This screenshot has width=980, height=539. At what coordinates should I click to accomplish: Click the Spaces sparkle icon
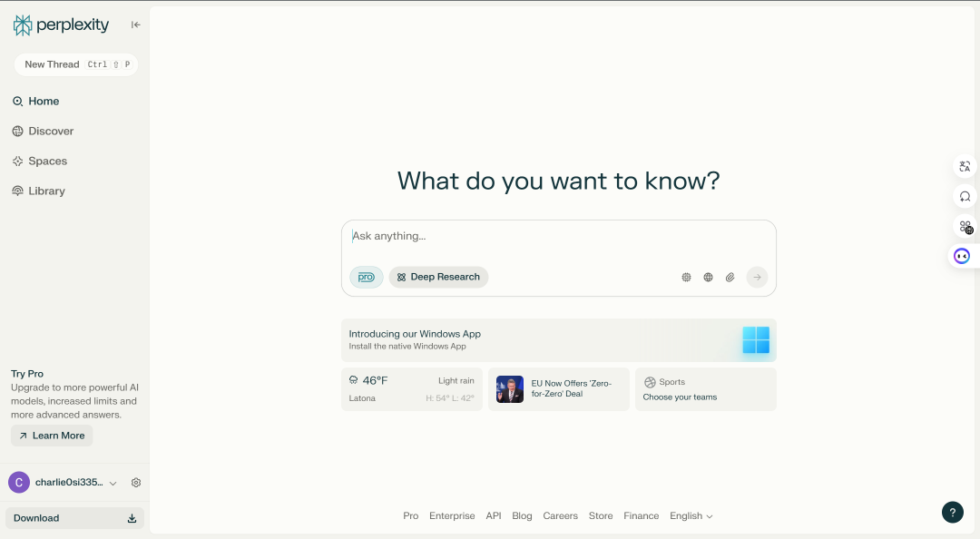(17, 162)
